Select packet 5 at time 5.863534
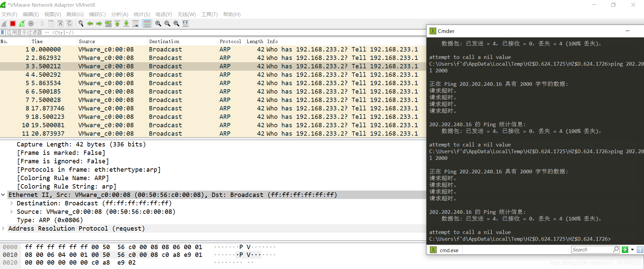Image resolution: width=644 pixels, height=269 pixels. click(x=213, y=83)
